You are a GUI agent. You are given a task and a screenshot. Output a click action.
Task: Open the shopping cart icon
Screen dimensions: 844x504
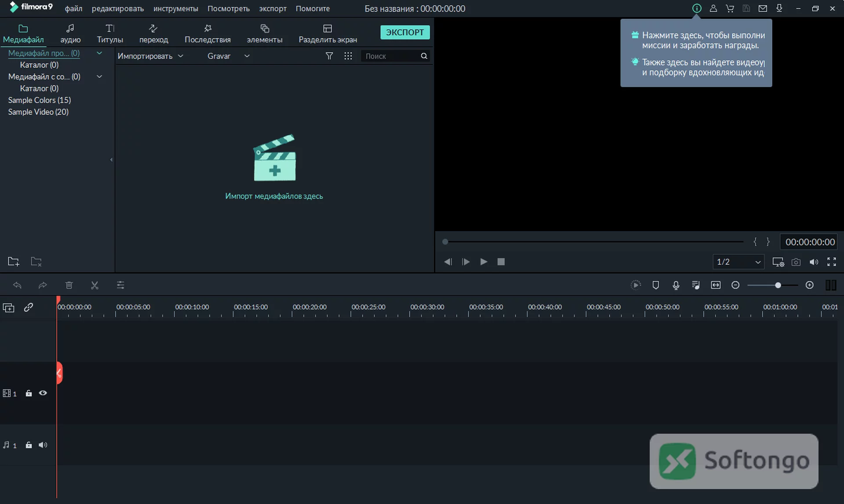[730, 8]
